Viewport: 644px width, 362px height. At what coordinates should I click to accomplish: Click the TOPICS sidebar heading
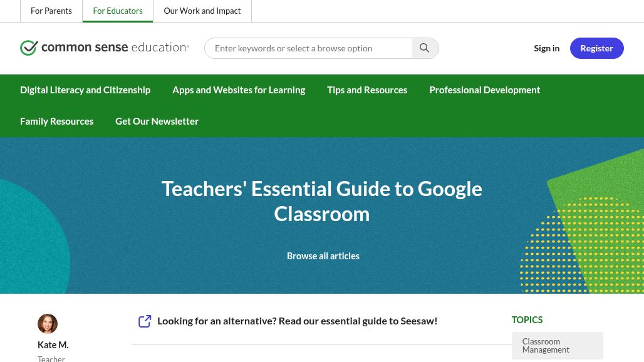click(527, 320)
